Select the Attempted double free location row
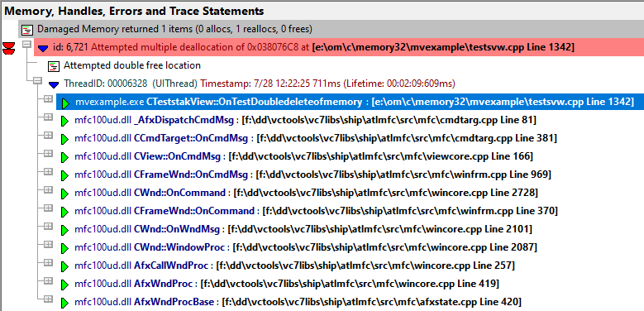Viewport: 644px width, 311px height. [131, 65]
